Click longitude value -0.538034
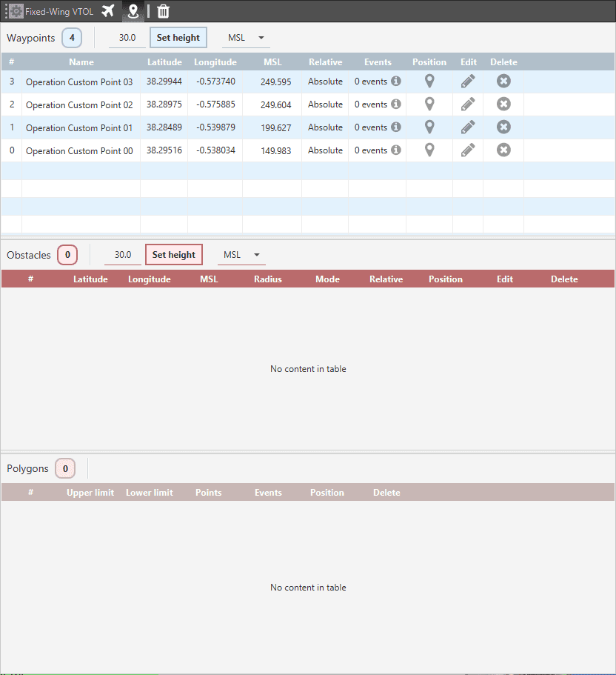Image resolution: width=616 pixels, height=675 pixels. click(215, 150)
